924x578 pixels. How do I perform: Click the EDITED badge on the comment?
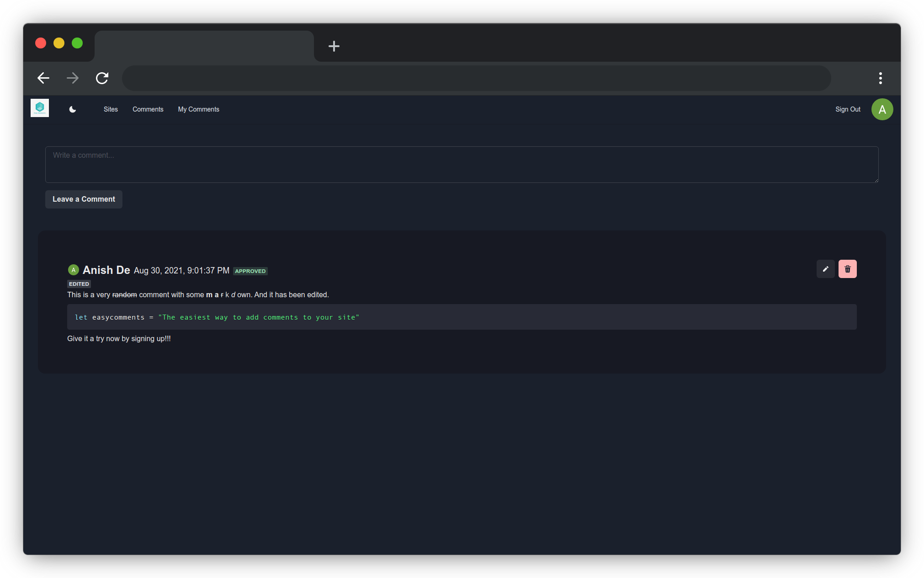[79, 284]
